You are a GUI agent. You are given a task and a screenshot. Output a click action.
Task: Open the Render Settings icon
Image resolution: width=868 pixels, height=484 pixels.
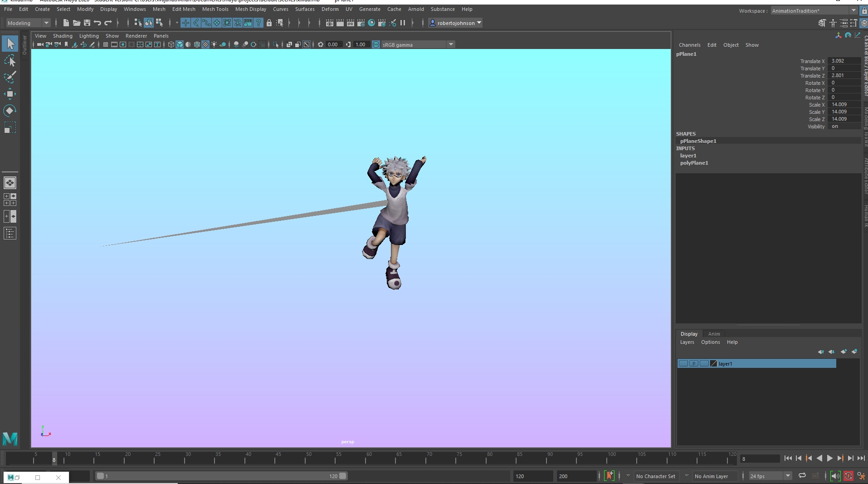click(x=361, y=23)
